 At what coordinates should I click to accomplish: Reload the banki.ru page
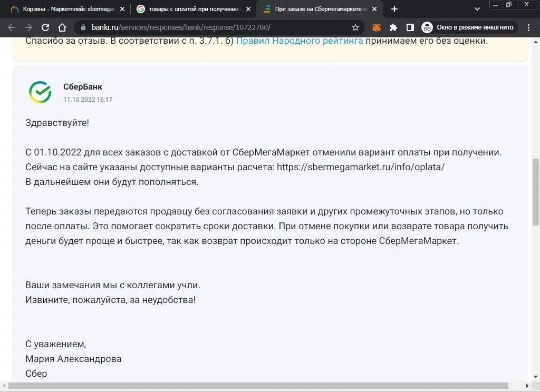(45, 27)
